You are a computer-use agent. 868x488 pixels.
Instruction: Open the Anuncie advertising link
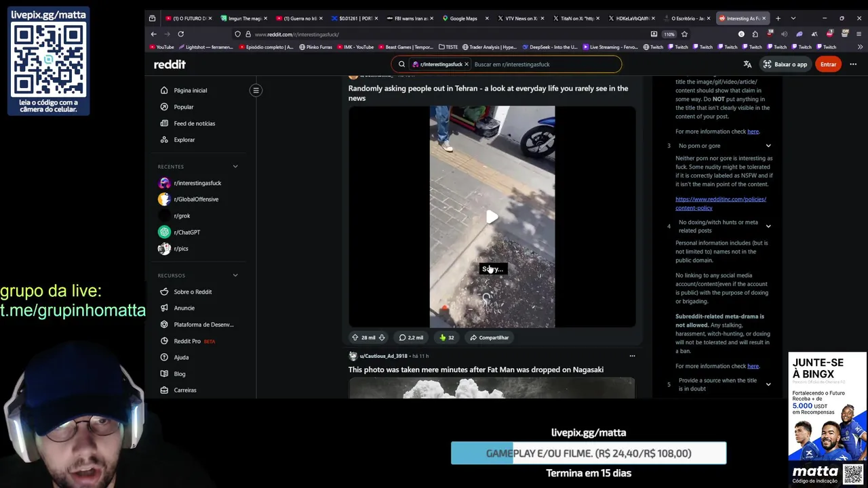coord(184,308)
